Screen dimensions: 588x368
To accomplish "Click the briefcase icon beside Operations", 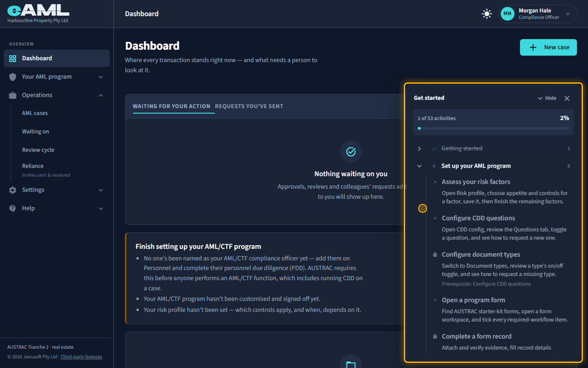I will click(12, 95).
